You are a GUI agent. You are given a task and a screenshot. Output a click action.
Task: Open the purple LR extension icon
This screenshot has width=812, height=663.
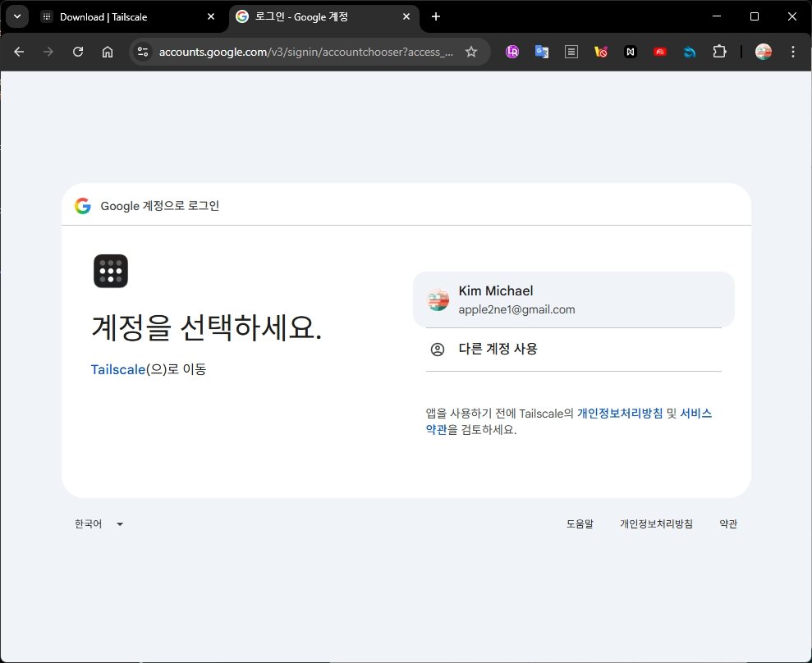pos(512,52)
